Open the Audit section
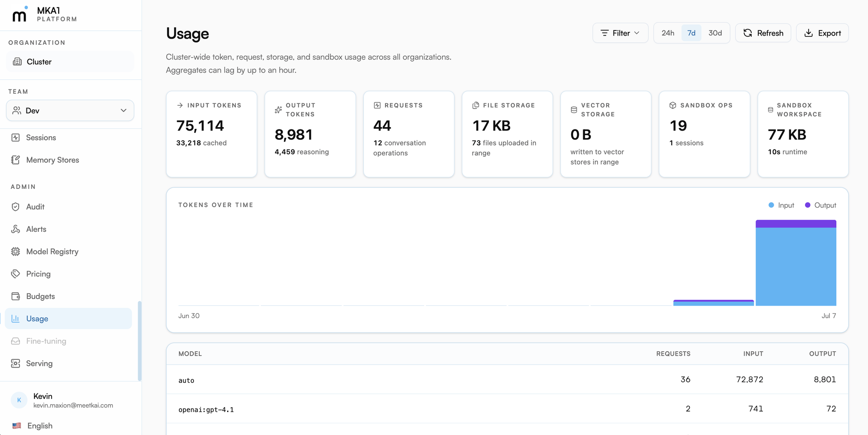The height and width of the screenshot is (435, 868). click(x=69, y=207)
